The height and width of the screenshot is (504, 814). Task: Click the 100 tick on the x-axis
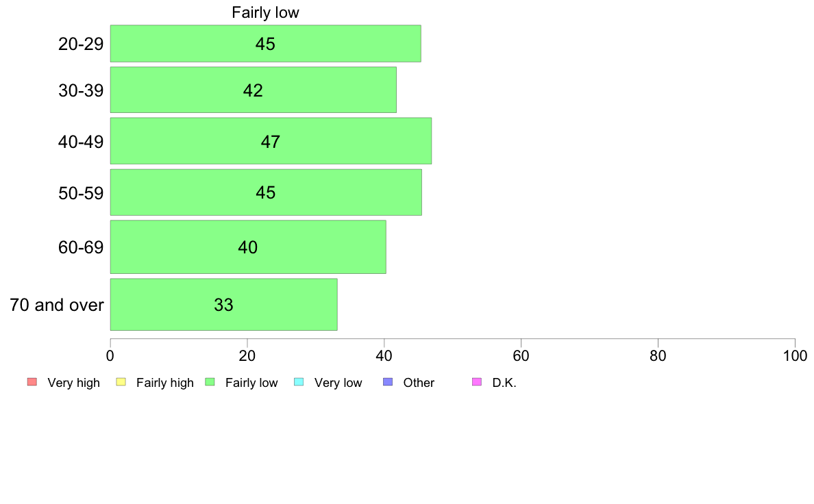(x=795, y=355)
